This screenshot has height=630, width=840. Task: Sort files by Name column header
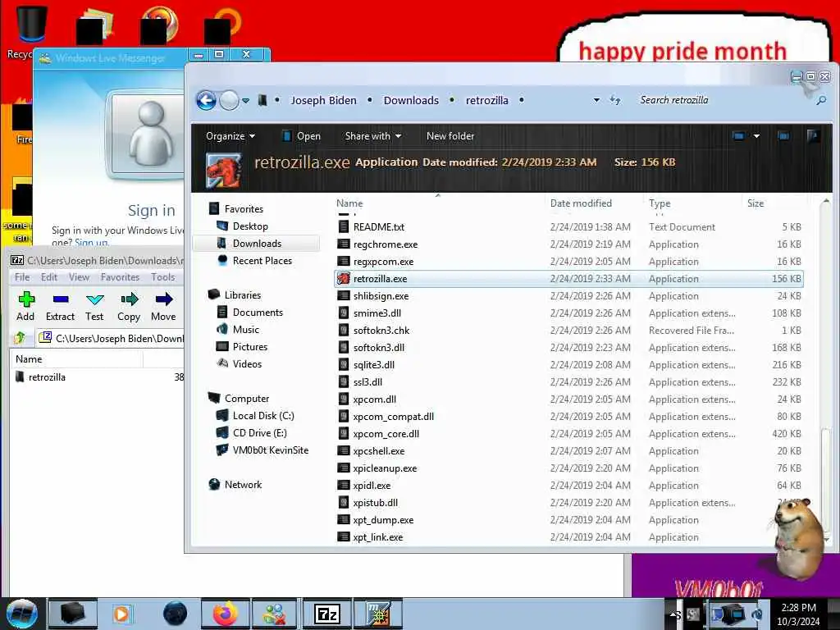click(x=349, y=203)
